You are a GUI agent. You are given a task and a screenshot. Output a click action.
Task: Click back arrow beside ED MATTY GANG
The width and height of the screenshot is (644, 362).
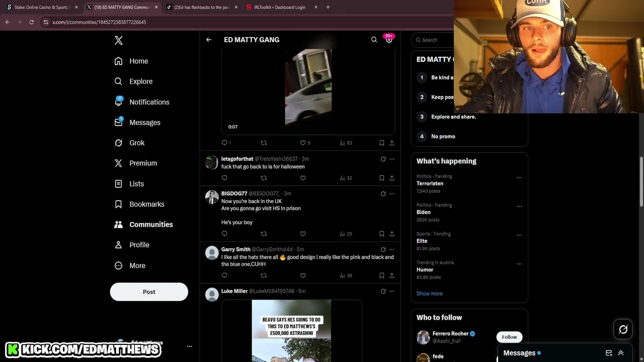coord(209,40)
